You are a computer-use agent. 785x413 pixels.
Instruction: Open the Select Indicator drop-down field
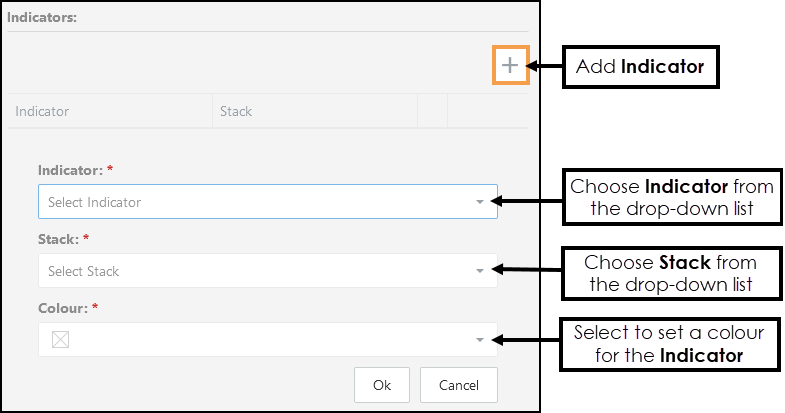(x=260, y=202)
